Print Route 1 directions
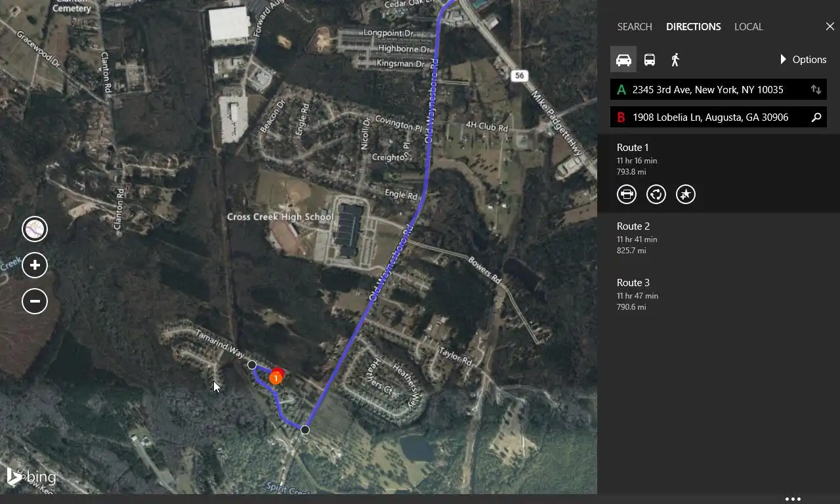Viewport: 840px width, 504px height. pyautogui.click(x=627, y=194)
